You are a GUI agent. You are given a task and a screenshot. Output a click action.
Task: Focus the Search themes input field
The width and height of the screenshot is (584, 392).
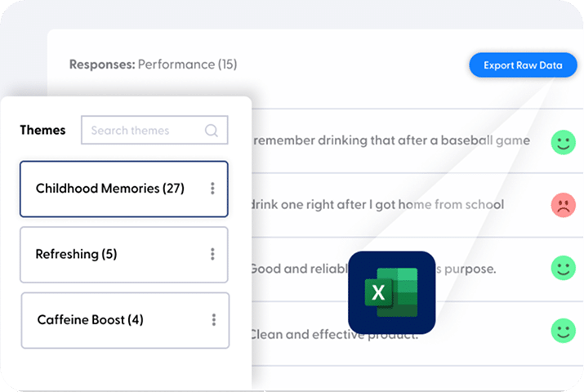click(154, 130)
